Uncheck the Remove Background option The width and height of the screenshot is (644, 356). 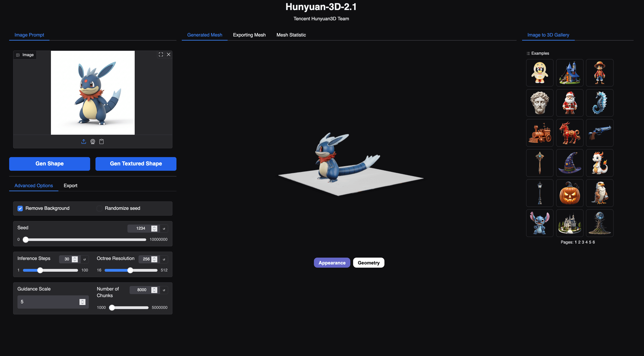click(x=20, y=208)
